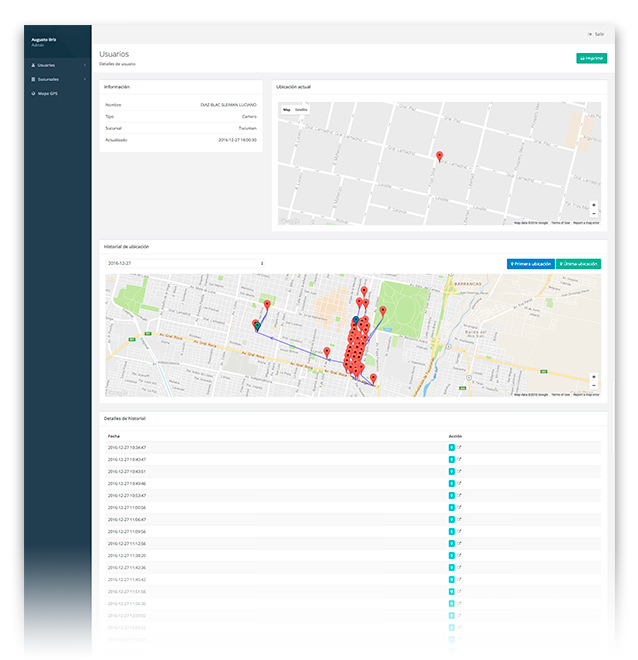This screenshot has width=638, height=660.
Task: Zoom in on the Ubicación actual map
Action: tap(594, 204)
